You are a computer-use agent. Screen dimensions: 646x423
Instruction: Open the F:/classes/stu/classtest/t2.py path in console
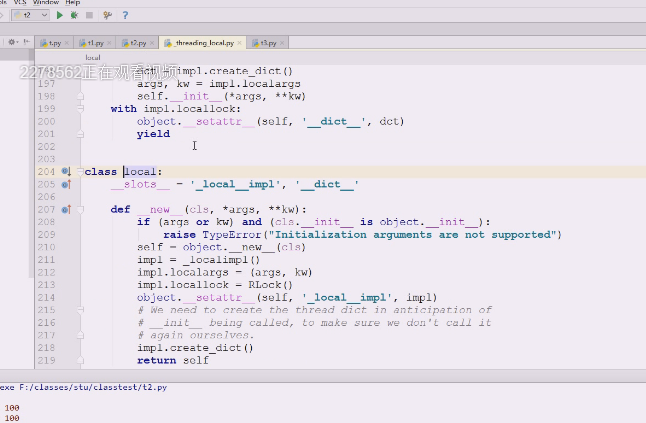[x=93, y=387]
